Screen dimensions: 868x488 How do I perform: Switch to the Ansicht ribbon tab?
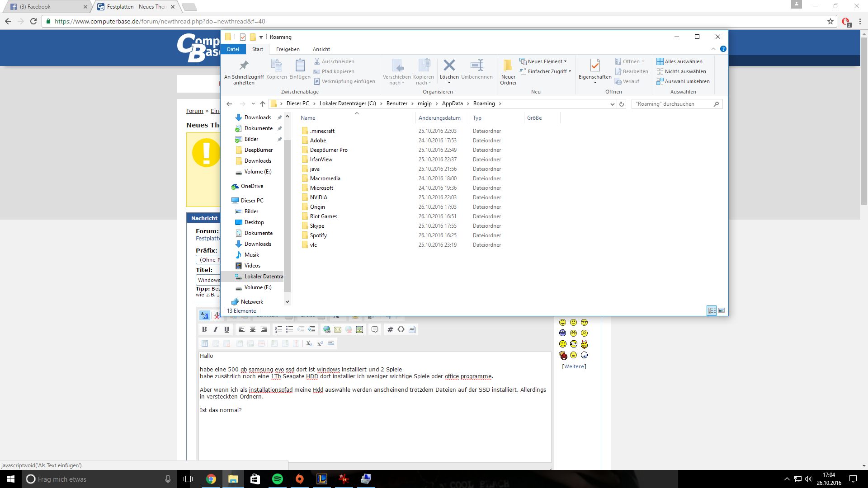pyautogui.click(x=321, y=49)
